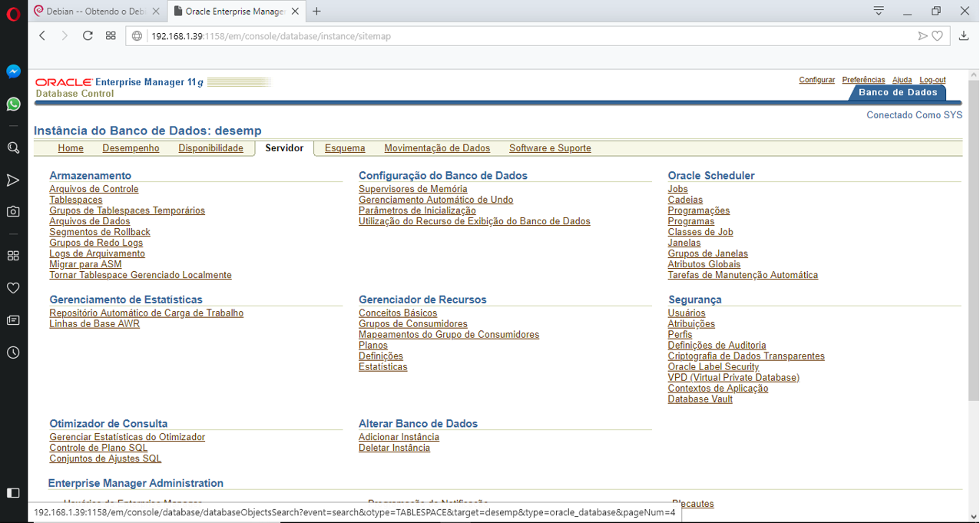The width and height of the screenshot is (980, 523).
Task: Toggle sidebar panel icon at bottom
Action: click(13, 492)
